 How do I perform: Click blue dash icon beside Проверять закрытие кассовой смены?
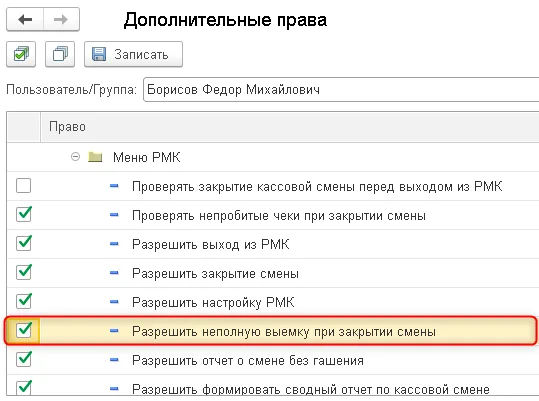(114, 186)
